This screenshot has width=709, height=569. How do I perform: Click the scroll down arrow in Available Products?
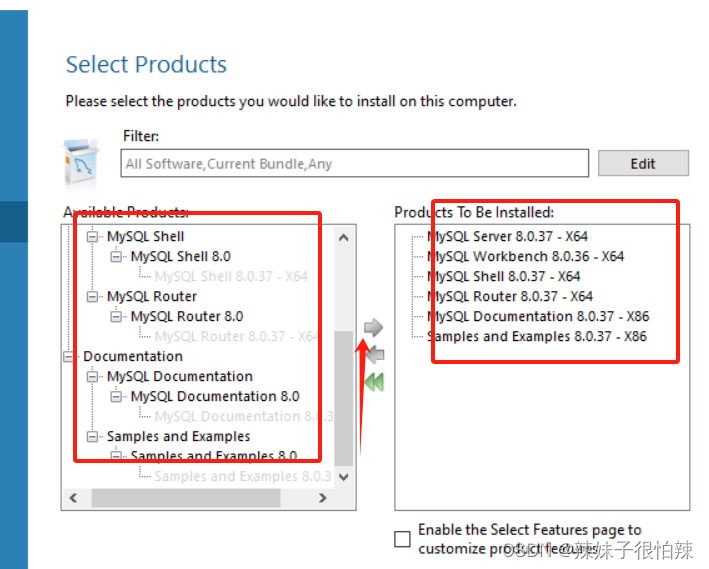pos(344,477)
